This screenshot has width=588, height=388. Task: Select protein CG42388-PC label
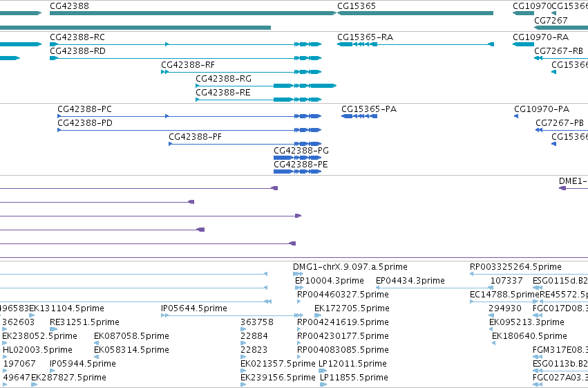point(84,109)
